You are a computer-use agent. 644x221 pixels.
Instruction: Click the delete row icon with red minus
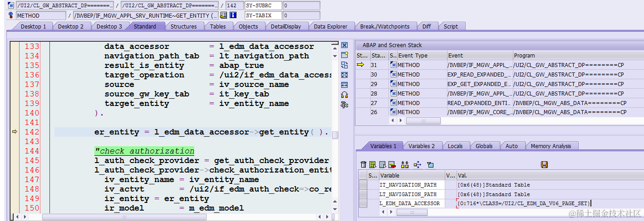(392, 164)
